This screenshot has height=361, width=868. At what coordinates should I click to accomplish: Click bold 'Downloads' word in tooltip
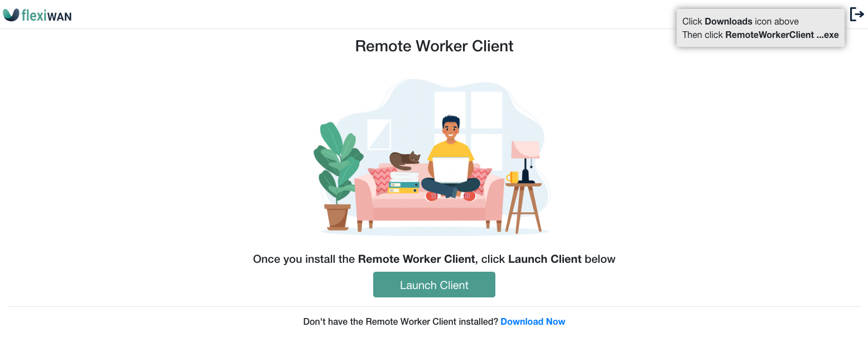(729, 21)
